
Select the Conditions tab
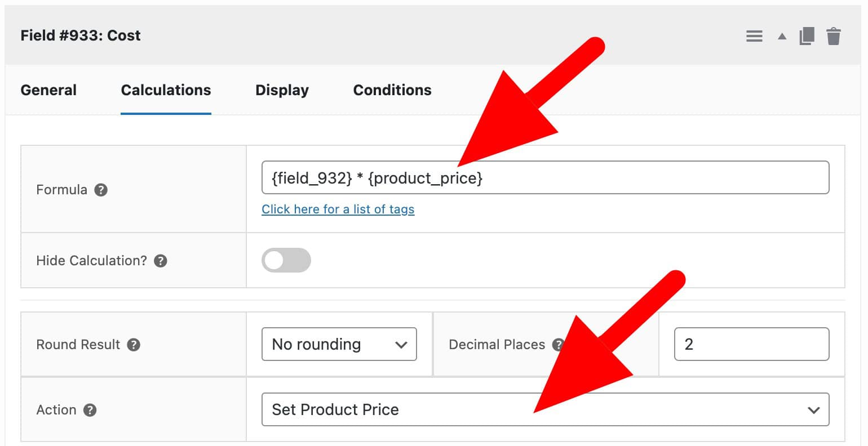(x=392, y=90)
